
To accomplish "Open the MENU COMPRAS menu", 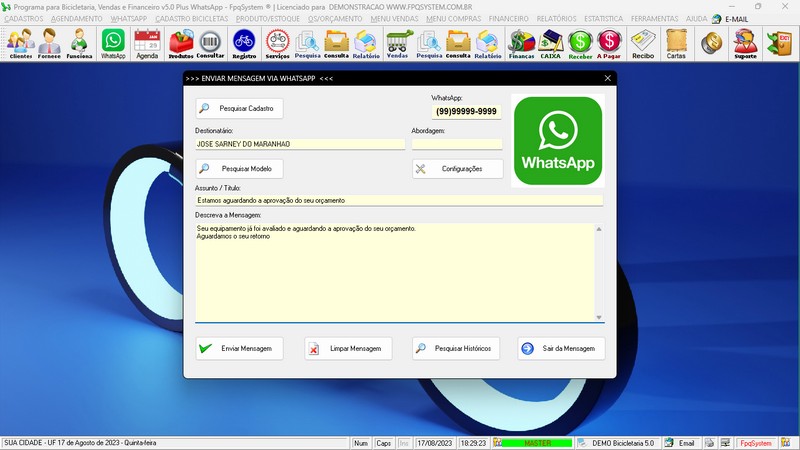I will pyautogui.click(x=454, y=18).
